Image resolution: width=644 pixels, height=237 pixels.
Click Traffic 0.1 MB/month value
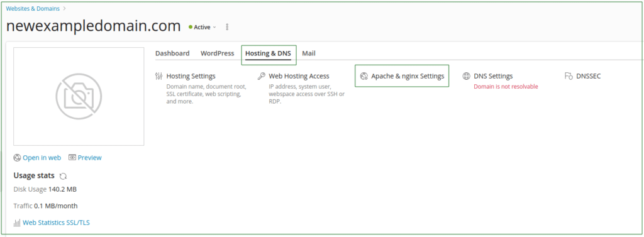coord(56,206)
